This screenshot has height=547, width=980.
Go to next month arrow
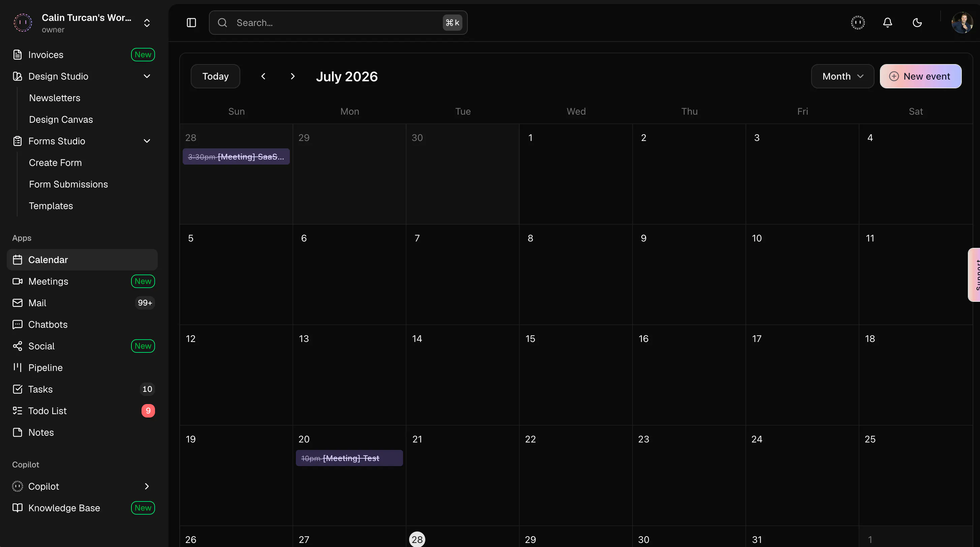(x=293, y=77)
